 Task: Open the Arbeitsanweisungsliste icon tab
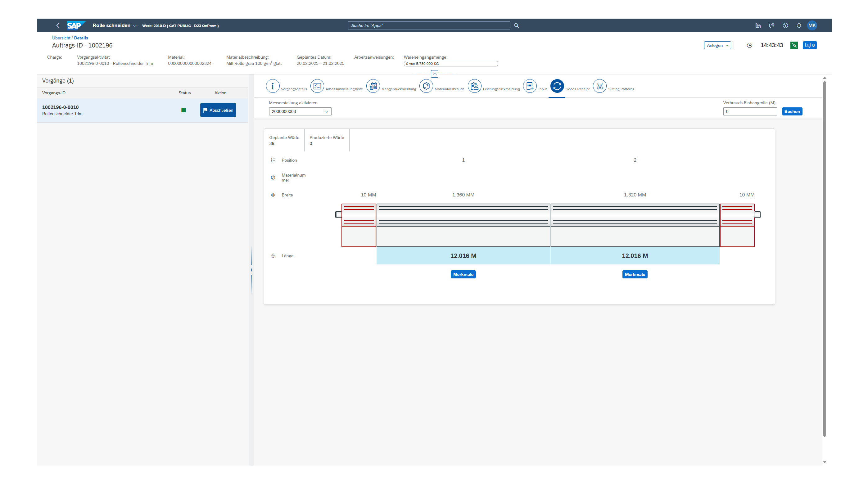317,86
